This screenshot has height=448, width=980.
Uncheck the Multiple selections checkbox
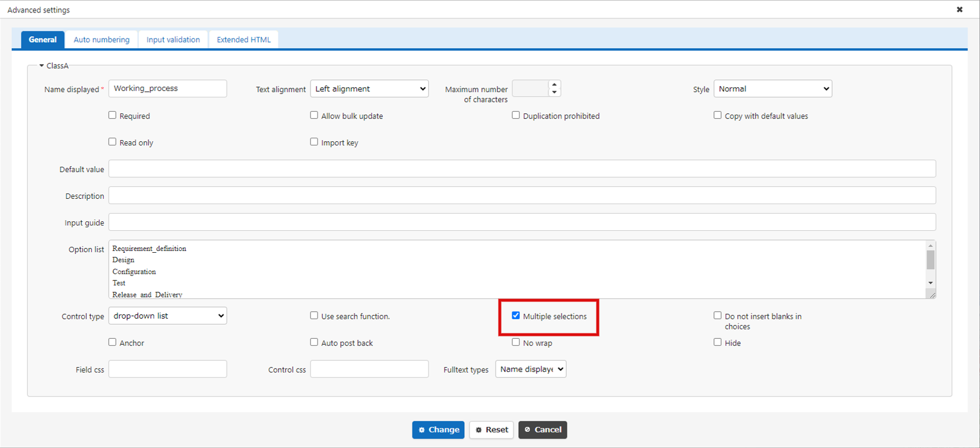tap(516, 316)
